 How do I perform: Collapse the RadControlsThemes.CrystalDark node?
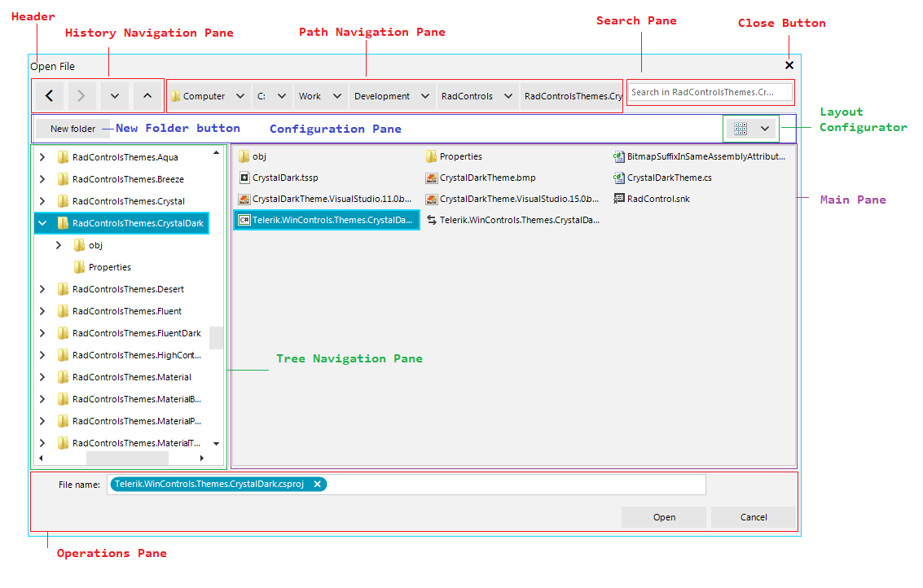click(43, 222)
